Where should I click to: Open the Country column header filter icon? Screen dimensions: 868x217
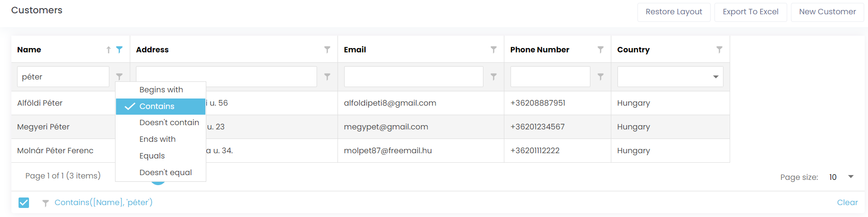(x=719, y=49)
